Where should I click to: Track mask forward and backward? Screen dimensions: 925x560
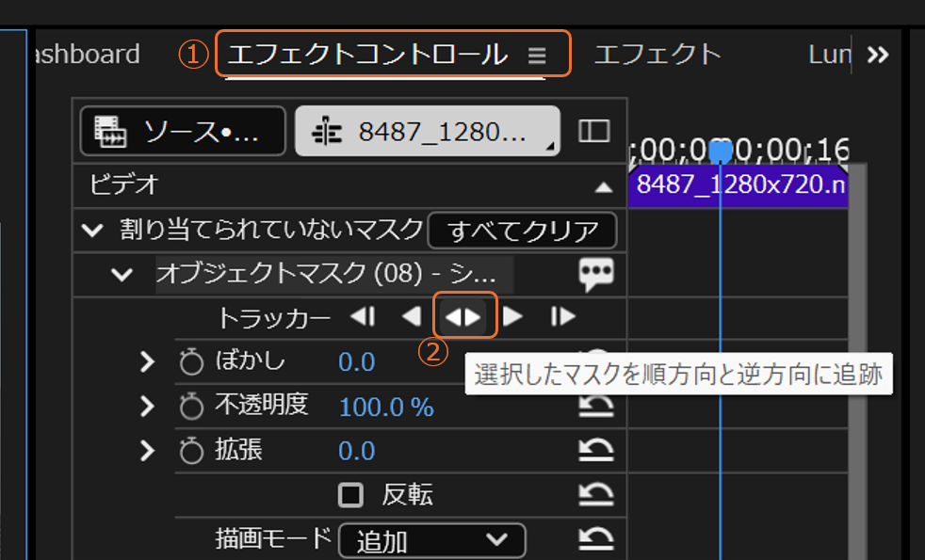pos(463,317)
